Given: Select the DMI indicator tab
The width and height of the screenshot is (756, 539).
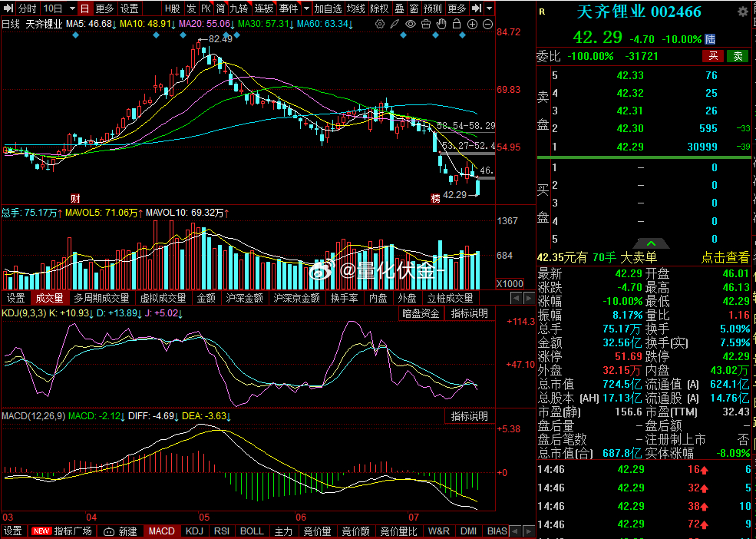Looking at the screenshot, I should (x=468, y=531).
